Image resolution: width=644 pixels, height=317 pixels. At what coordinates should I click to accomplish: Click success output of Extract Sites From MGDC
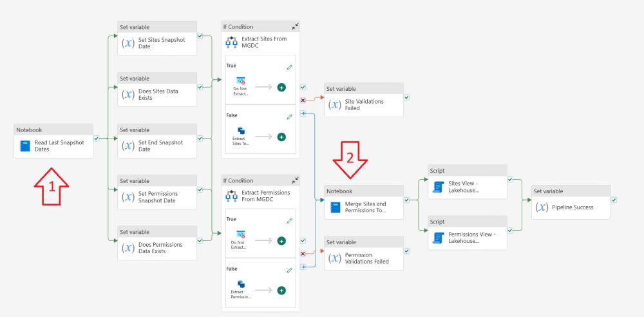[x=303, y=87]
